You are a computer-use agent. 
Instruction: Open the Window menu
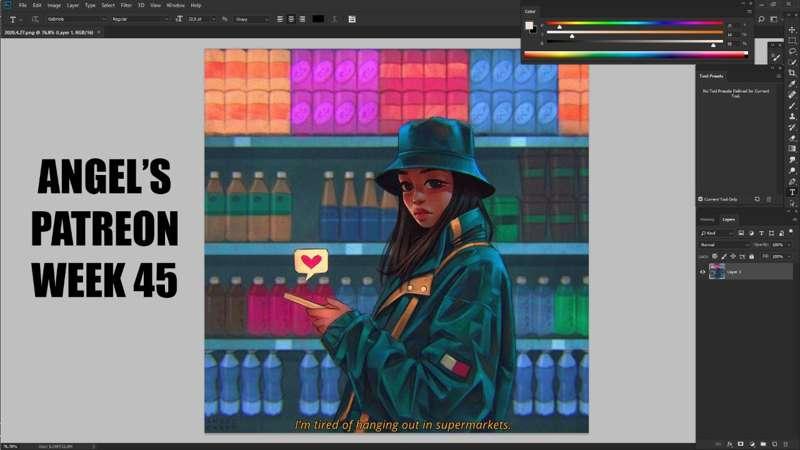176,5
